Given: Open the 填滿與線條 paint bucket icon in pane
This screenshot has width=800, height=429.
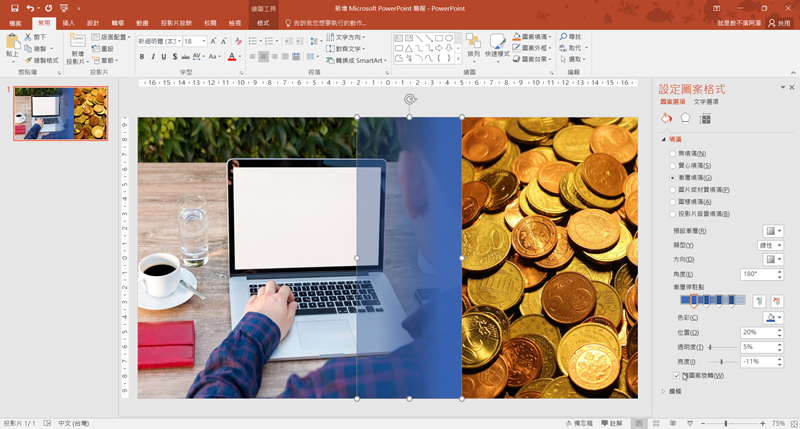Looking at the screenshot, I should 666,119.
